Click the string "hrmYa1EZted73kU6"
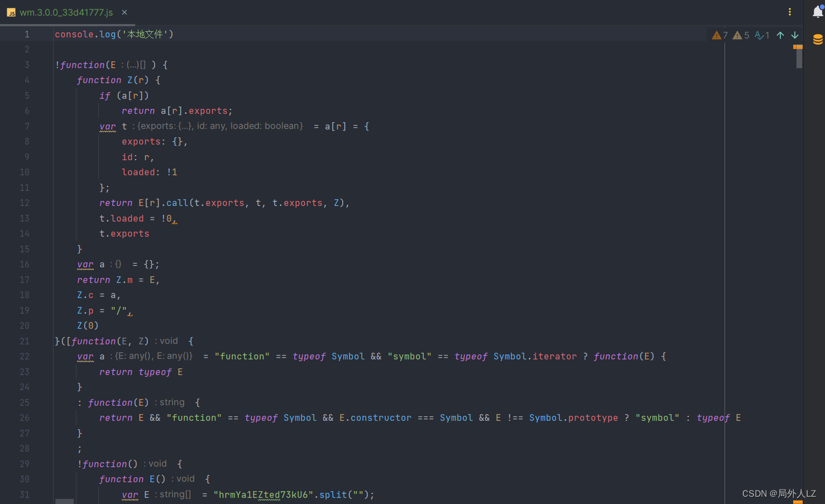The image size is (825, 504). point(263,495)
